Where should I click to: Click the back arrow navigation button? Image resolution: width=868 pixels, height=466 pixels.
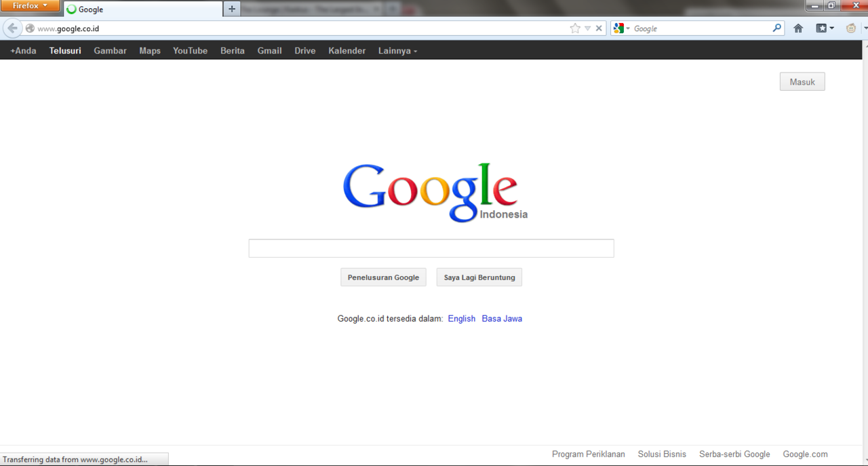point(12,28)
